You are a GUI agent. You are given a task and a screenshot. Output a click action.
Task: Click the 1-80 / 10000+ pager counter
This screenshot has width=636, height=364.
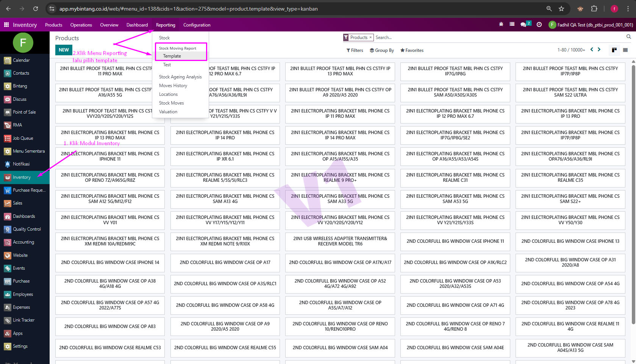[x=571, y=50]
